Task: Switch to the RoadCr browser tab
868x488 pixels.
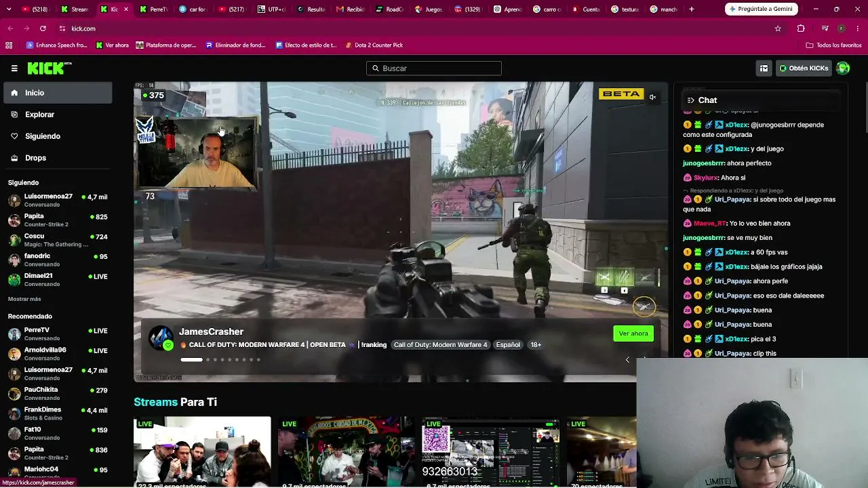Action: pos(389,9)
